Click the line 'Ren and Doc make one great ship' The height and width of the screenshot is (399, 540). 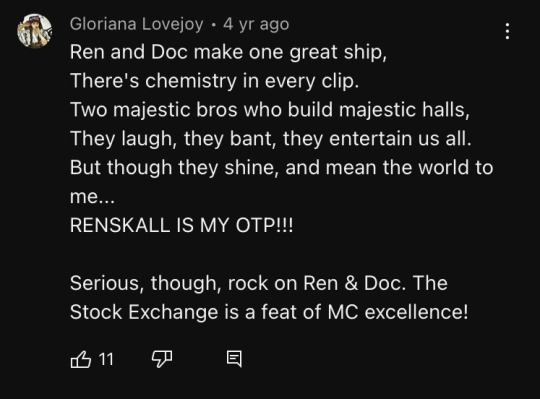tap(228, 52)
